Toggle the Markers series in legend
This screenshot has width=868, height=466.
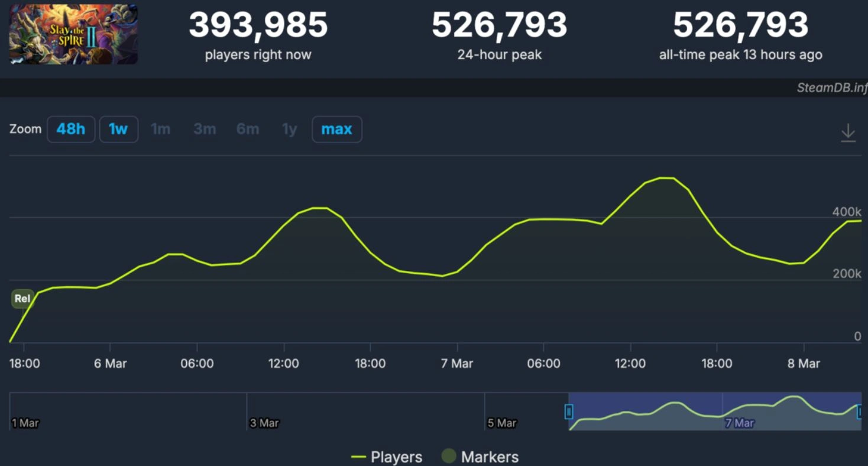pos(480,457)
